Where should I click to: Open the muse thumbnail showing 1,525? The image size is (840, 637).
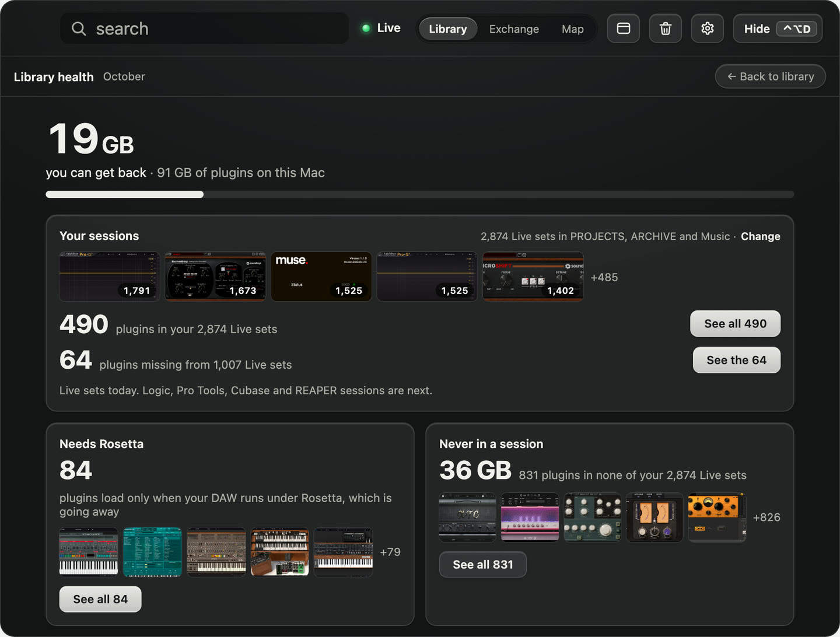coord(321,276)
